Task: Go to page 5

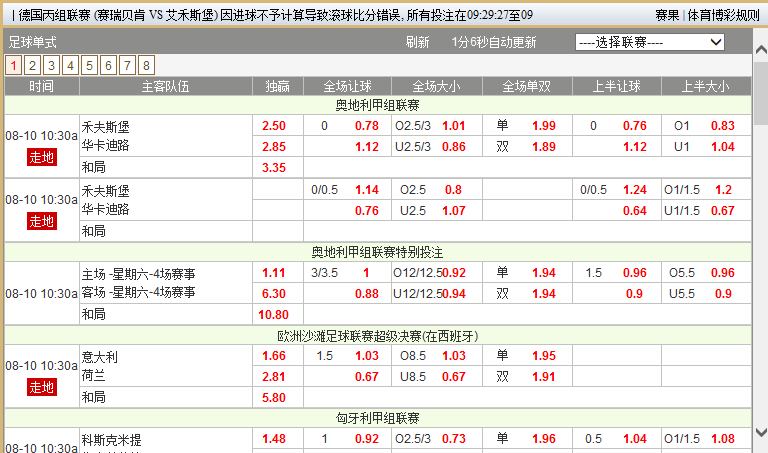Action: click(89, 65)
